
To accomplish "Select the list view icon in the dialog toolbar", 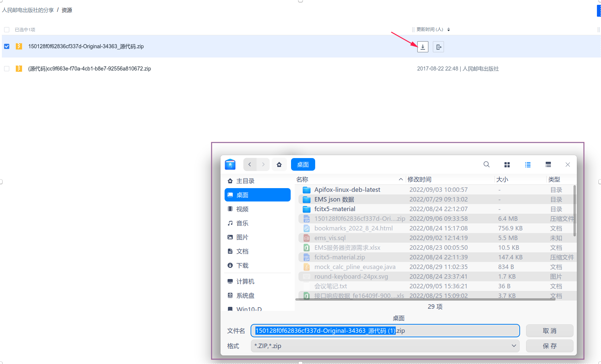I will (x=528, y=164).
